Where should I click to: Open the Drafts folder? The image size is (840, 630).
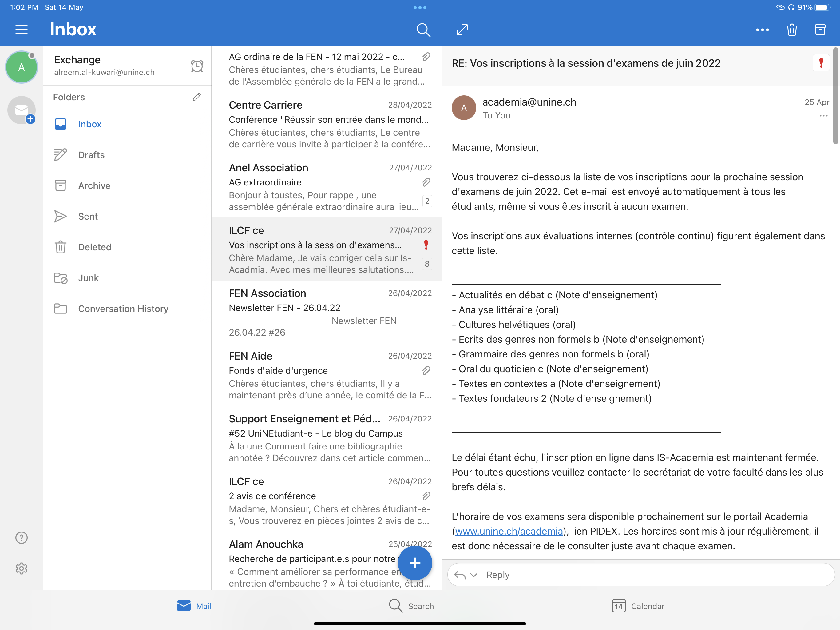coord(91,155)
